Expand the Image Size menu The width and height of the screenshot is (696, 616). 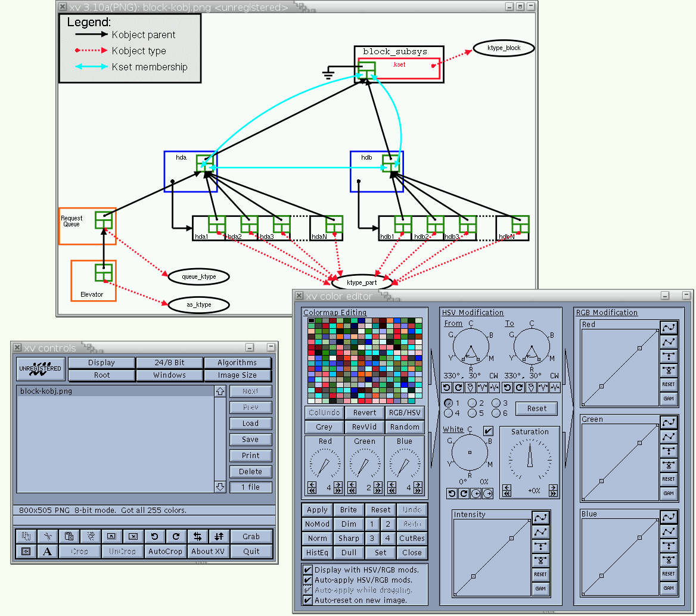237,375
